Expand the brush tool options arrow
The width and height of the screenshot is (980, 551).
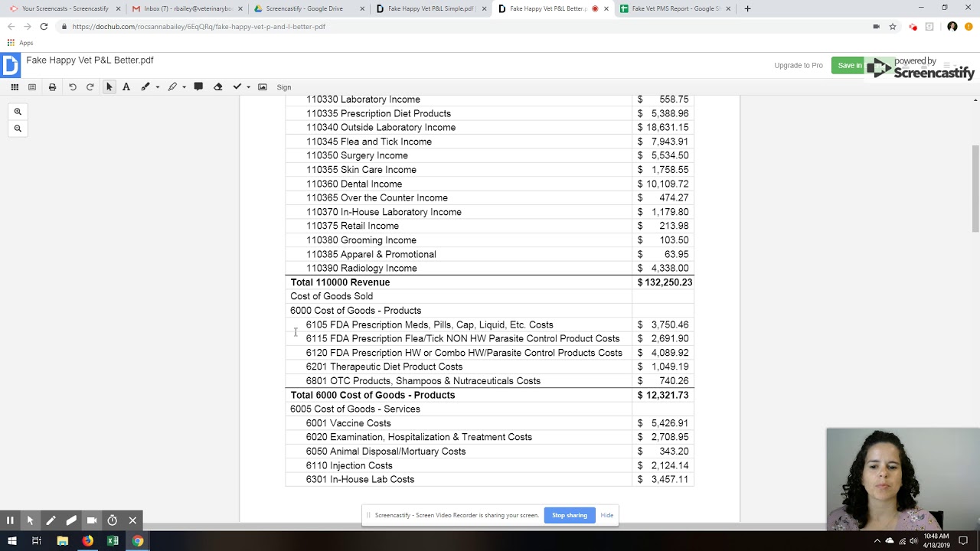click(157, 87)
